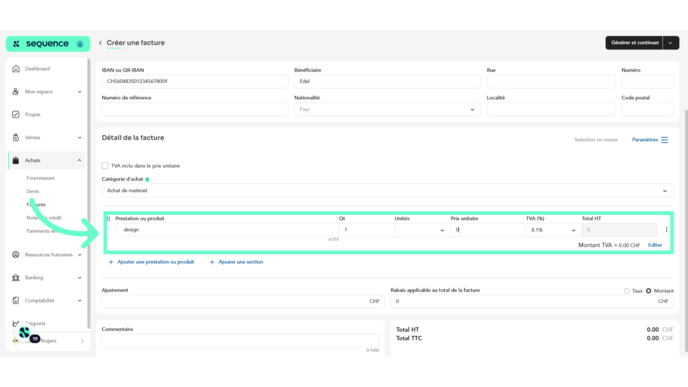Click Ajouter une section link

coord(240,262)
